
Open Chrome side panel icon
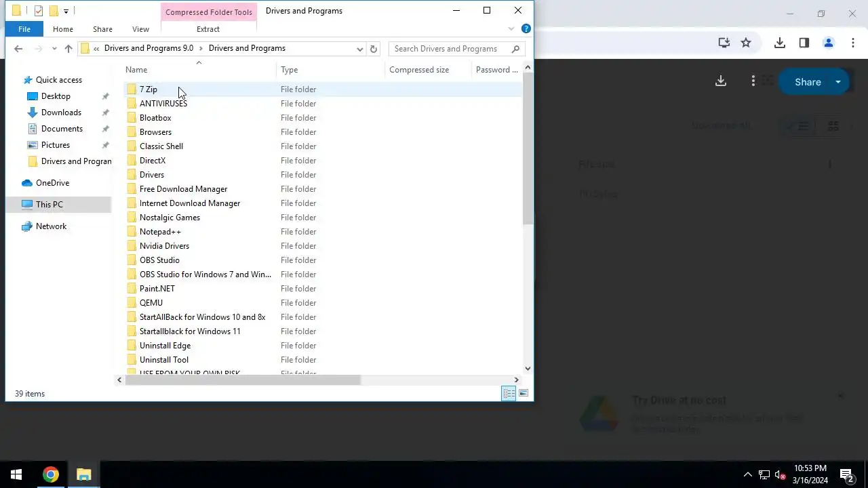804,43
